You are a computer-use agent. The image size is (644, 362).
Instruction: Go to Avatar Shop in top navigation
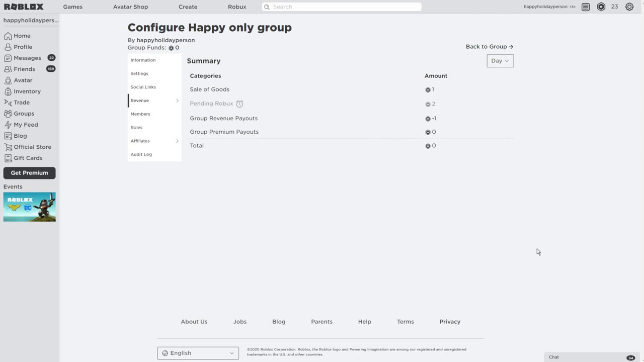click(130, 7)
